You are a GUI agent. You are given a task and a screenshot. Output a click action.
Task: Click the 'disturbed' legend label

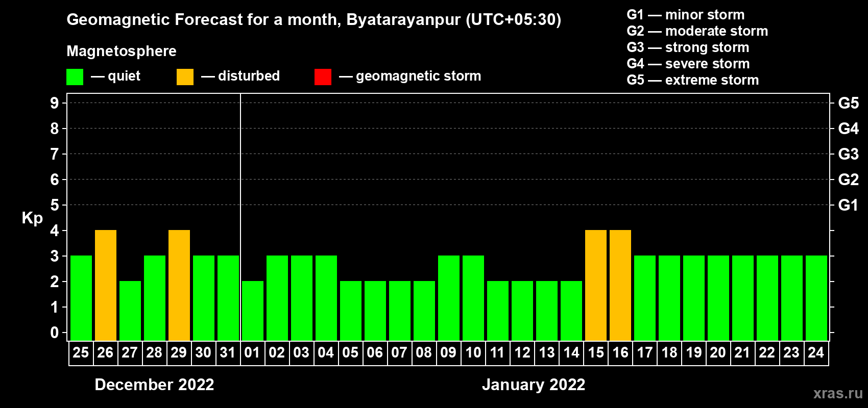249,76
